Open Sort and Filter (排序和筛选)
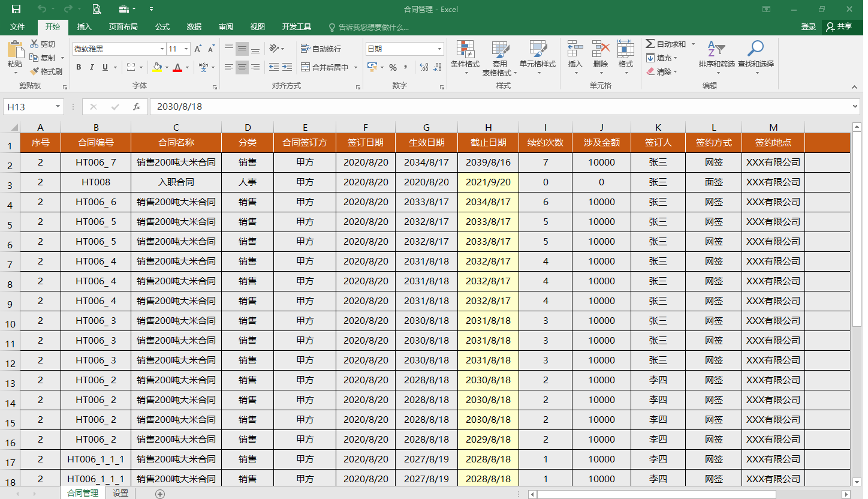868x499 pixels. click(716, 50)
